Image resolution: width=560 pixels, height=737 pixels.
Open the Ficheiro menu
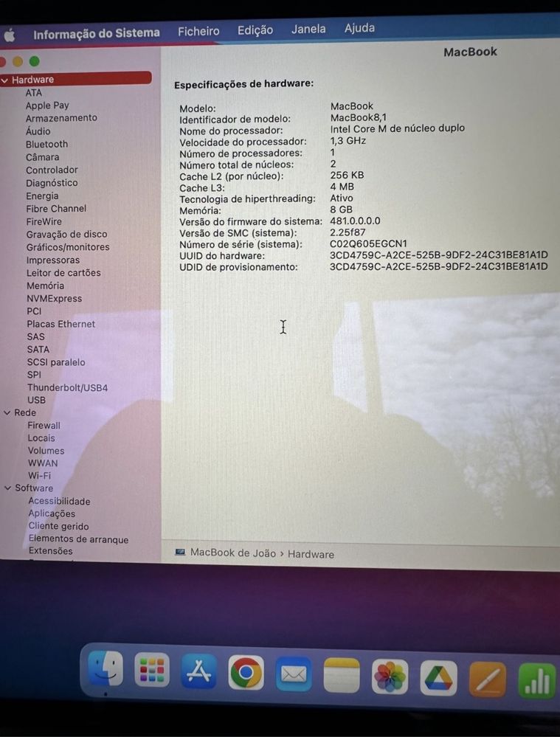pyautogui.click(x=198, y=32)
